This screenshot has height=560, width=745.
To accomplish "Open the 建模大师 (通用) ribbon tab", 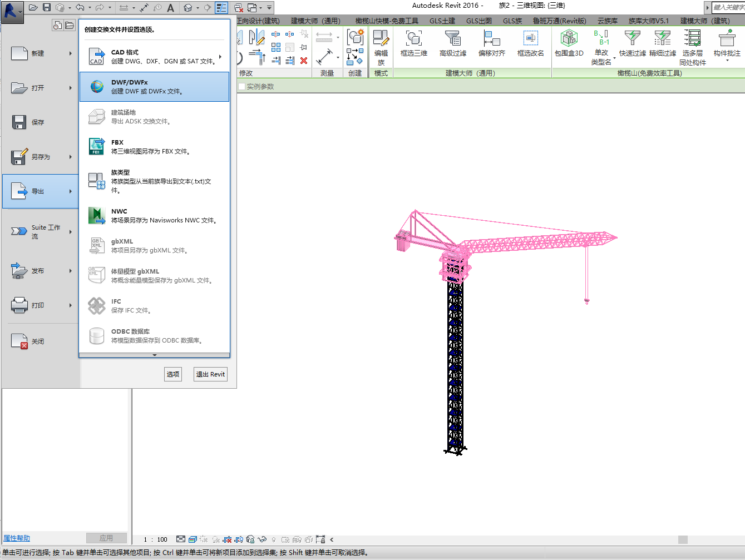I will 315,21.
